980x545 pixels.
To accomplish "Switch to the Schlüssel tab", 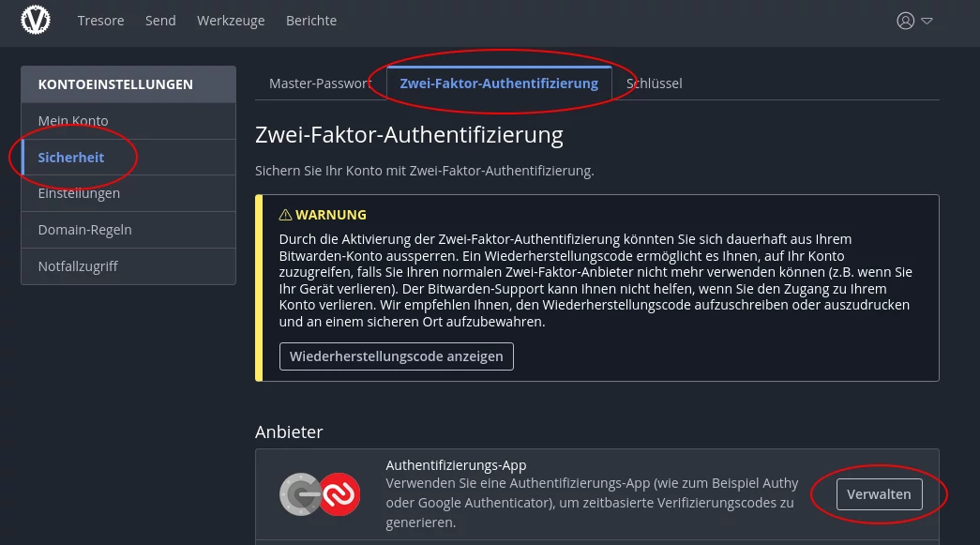I will 654,83.
